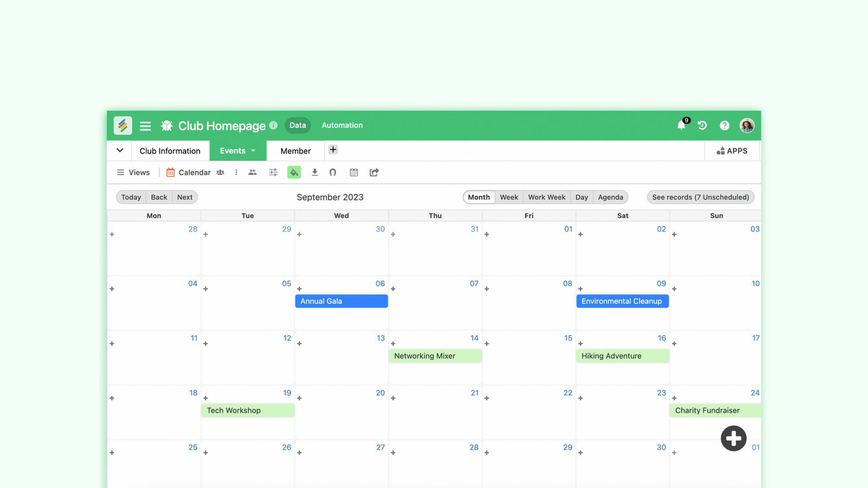Image resolution: width=868 pixels, height=488 pixels.
Task: Open the notifications bell
Action: click(681, 126)
